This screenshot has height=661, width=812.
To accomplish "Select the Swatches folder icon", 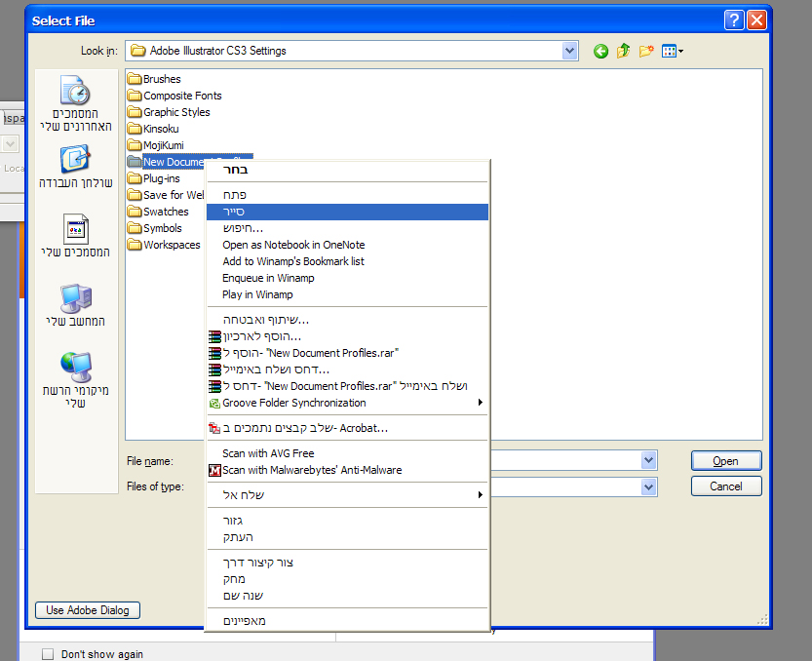I will coord(135,212).
